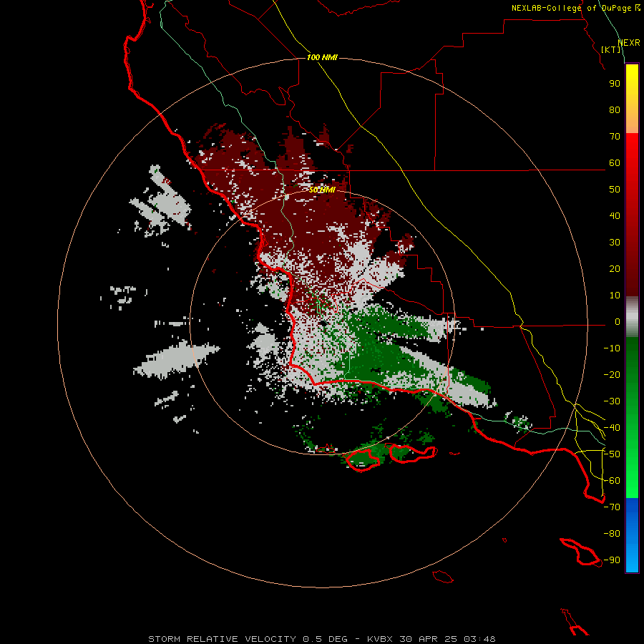Click the positive 70 knots scale value
The width and height of the screenshot is (644, 644).
615,137
